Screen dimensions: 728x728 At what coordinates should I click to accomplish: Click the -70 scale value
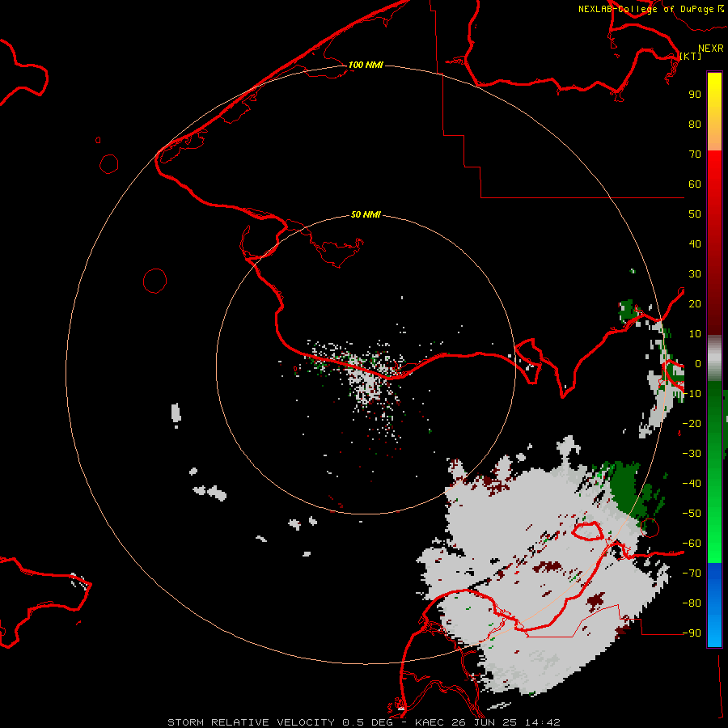[x=692, y=574]
